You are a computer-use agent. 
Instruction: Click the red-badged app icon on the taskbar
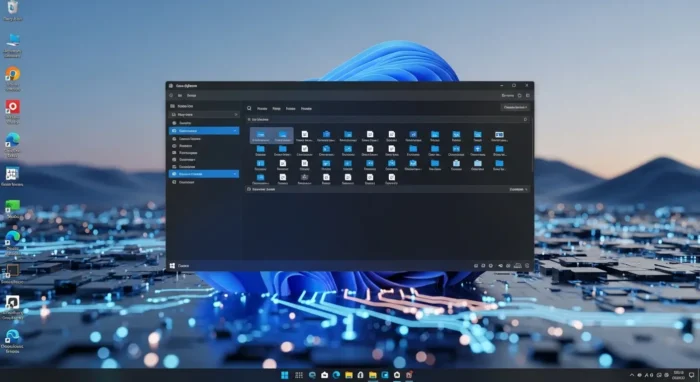[409, 375]
